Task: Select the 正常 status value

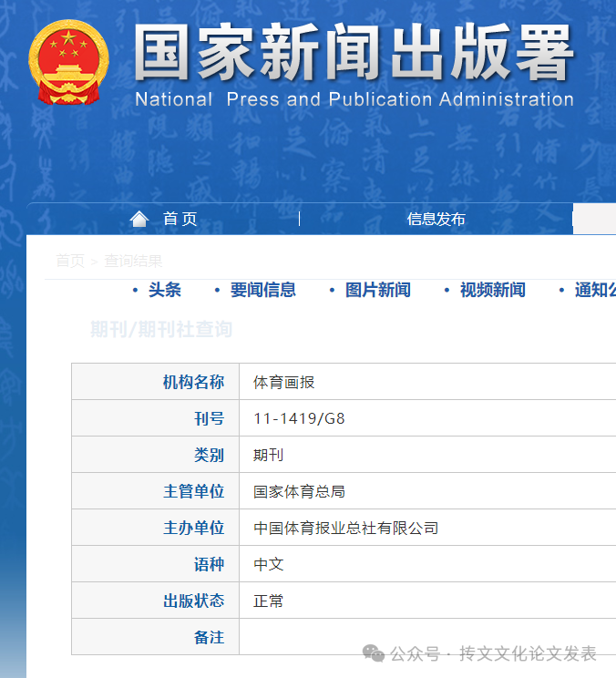Action: point(269,601)
